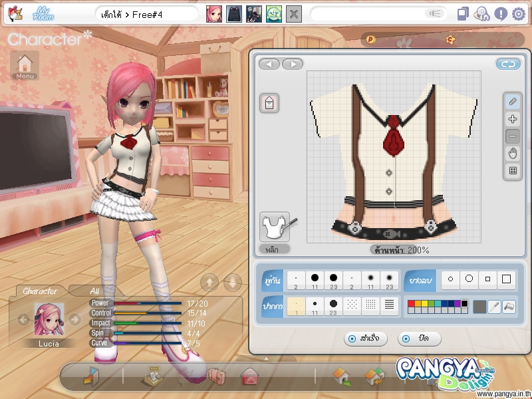
Task: Click the overlapping windows icon top right
Action: tap(463, 14)
